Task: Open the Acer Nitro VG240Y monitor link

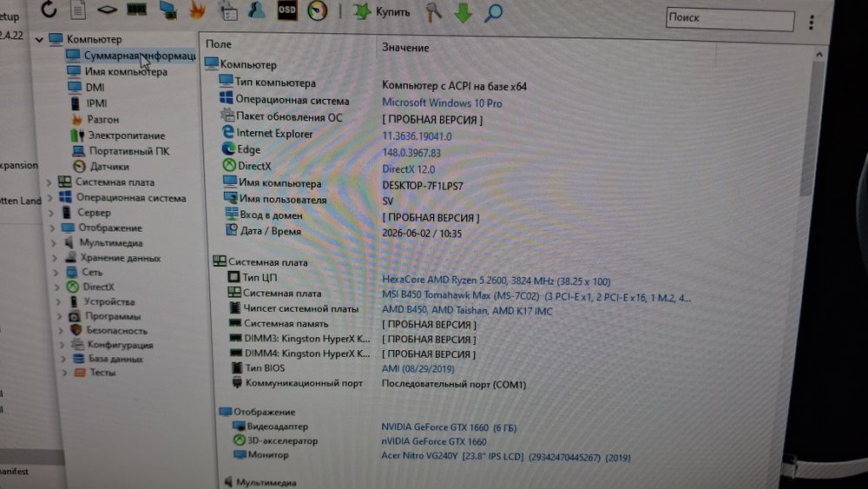Action: (505, 457)
